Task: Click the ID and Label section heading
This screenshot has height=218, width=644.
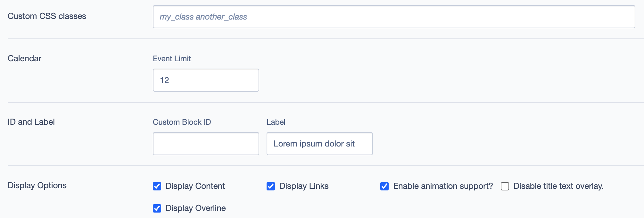Action: pyautogui.click(x=31, y=122)
